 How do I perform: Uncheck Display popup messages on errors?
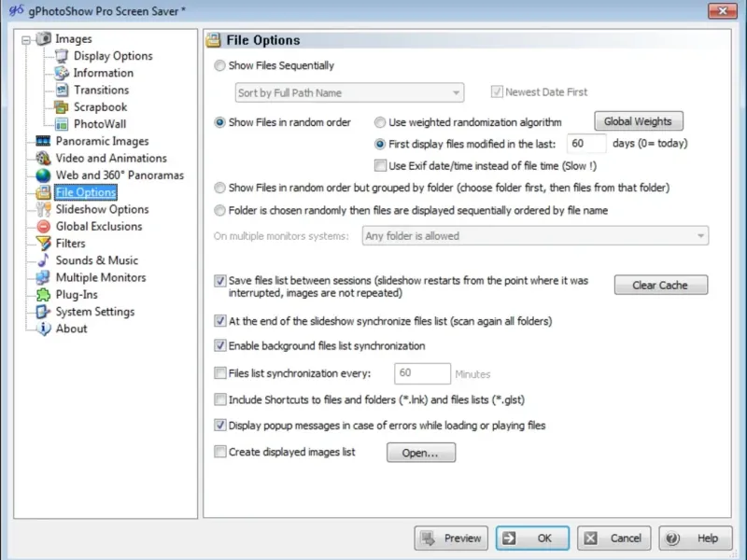[x=220, y=426]
